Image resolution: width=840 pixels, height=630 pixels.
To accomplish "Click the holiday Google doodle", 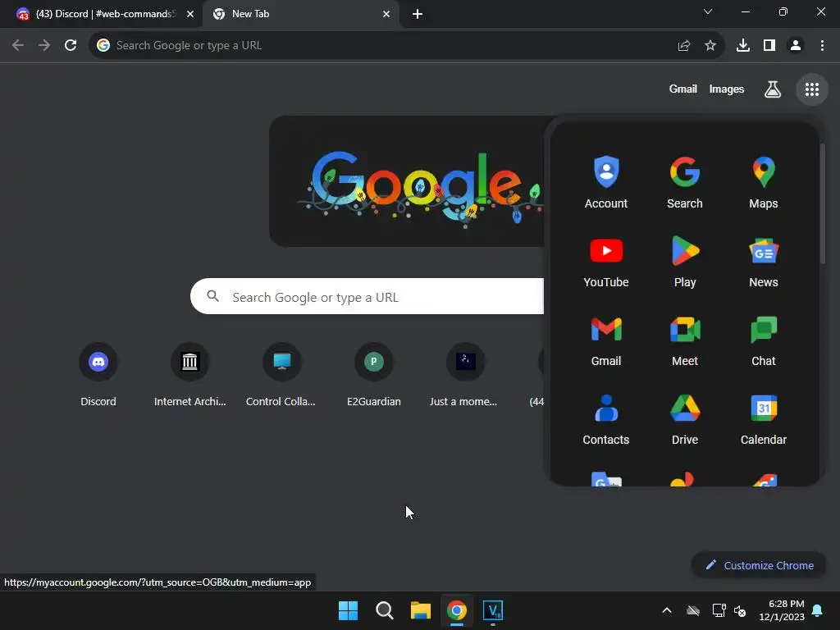I will coord(407,181).
